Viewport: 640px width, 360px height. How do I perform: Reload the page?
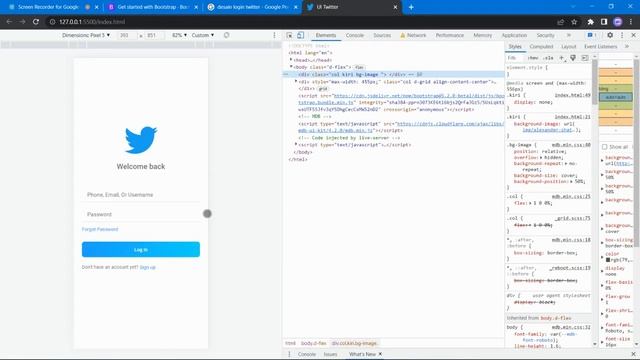(36, 22)
